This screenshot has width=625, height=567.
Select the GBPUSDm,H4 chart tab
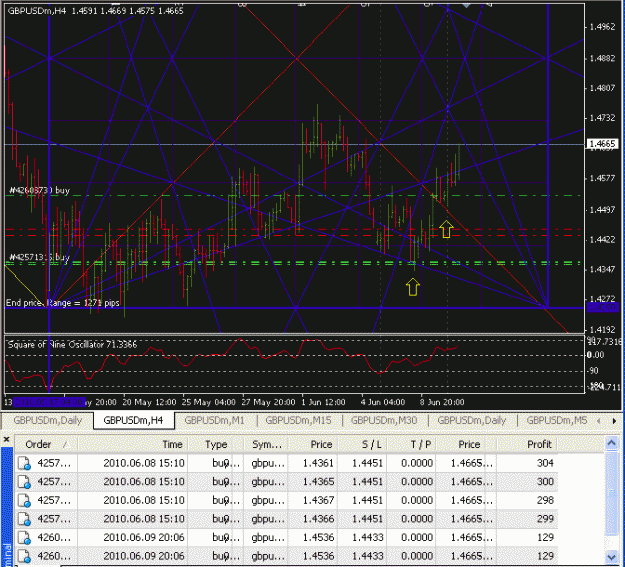[133, 420]
